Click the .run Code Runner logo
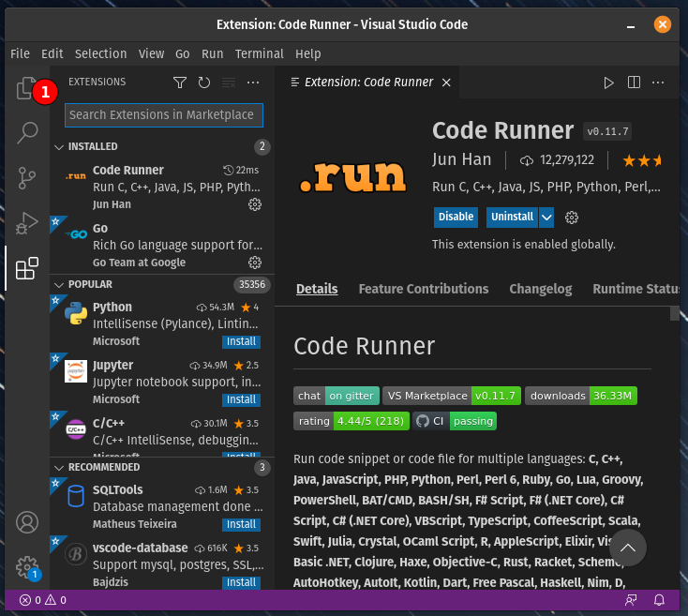 [x=352, y=176]
